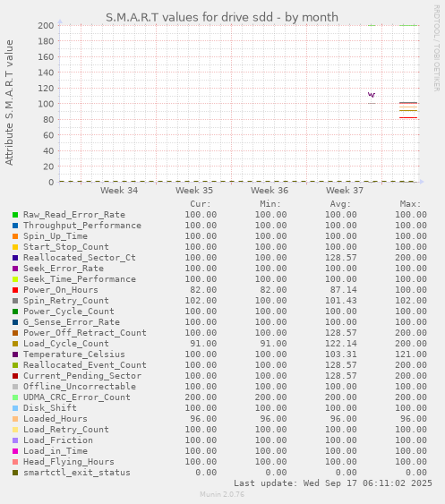Click the Week 34 axis label
445x504 pixels.
point(119,191)
